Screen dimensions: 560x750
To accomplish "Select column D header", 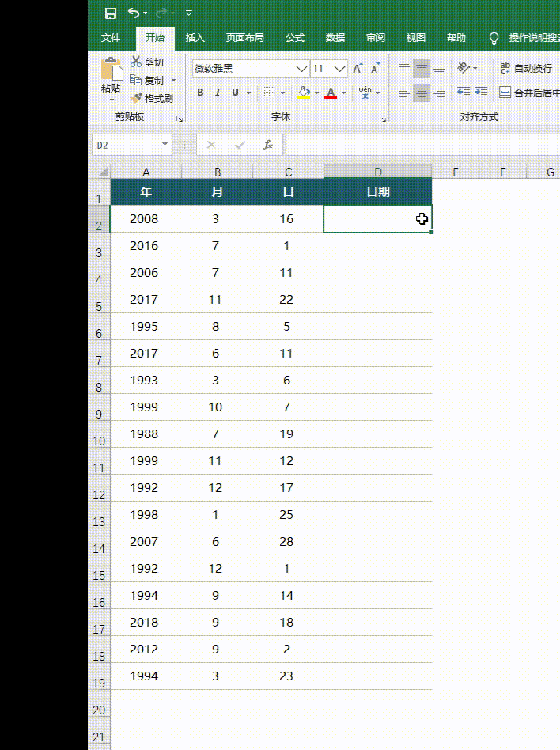I will (378, 172).
